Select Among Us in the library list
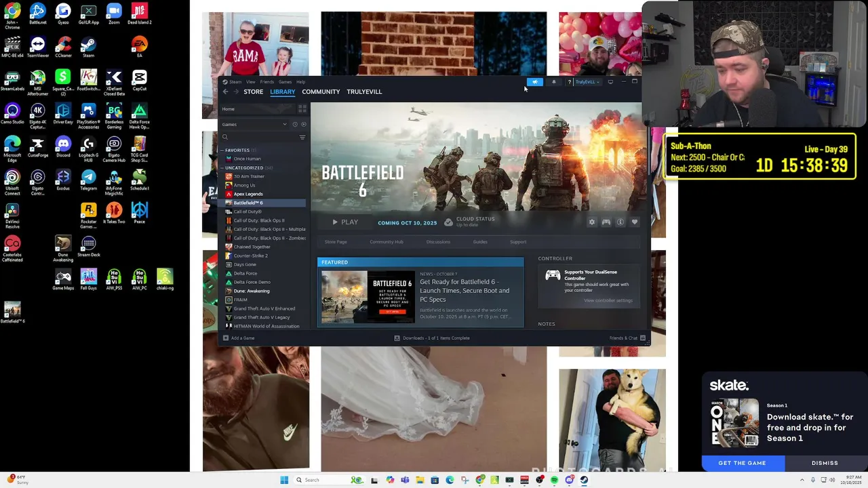Viewport: 868px width, 488px height. 244,185
